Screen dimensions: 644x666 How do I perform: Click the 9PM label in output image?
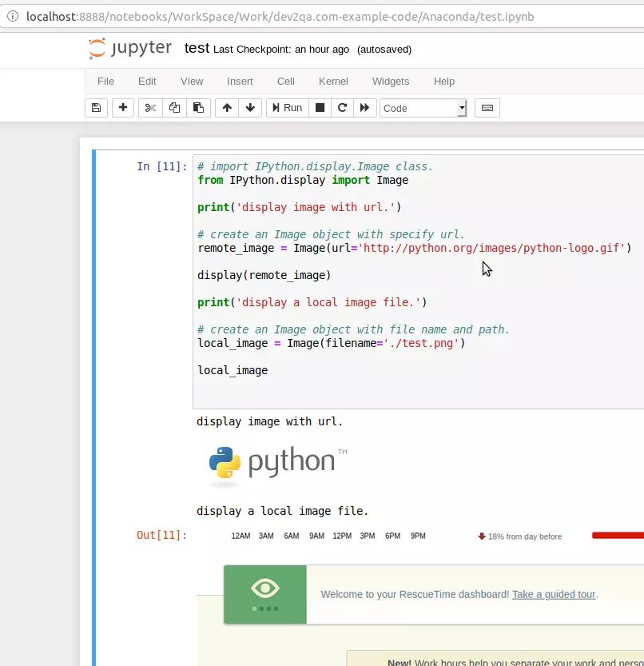(418, 536)
